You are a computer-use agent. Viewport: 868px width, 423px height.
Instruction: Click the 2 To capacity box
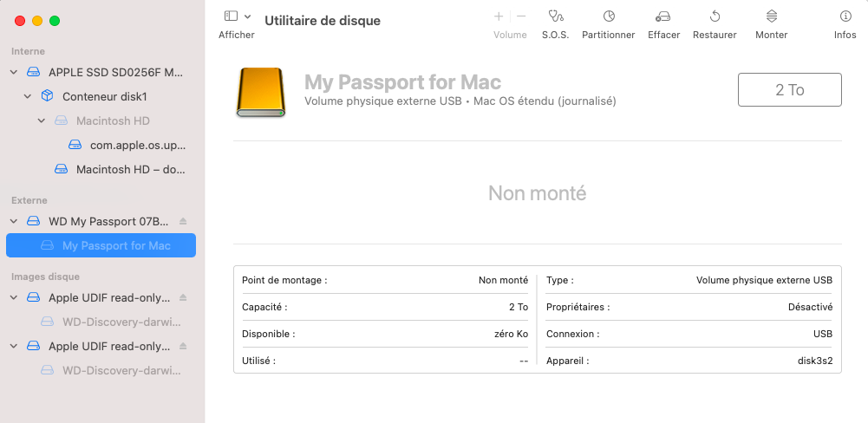tap(789, 90)
